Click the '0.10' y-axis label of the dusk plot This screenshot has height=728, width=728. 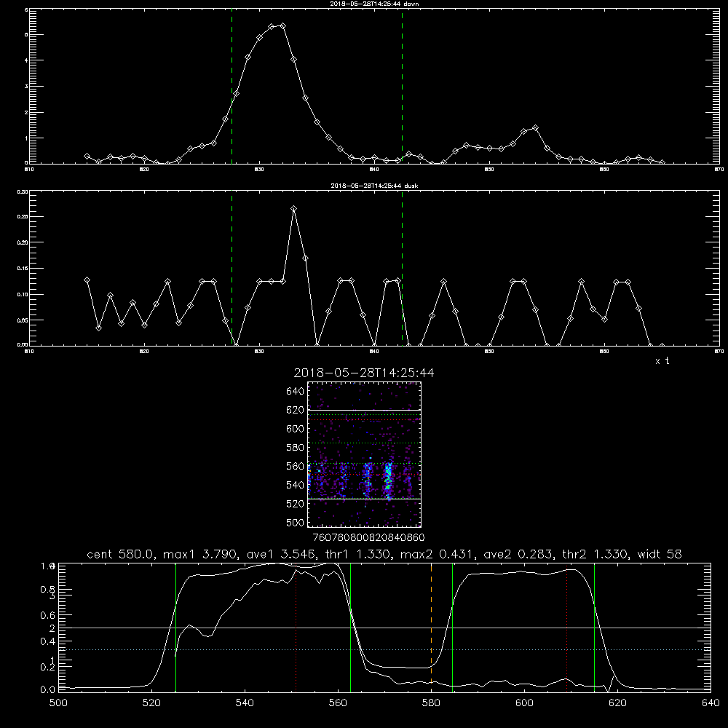click(x=23, y=294)
